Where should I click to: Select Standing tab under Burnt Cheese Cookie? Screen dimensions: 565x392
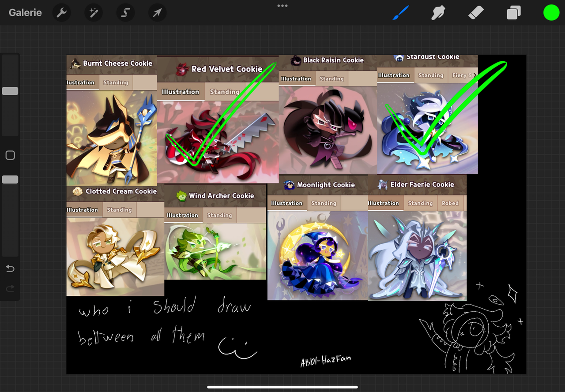[116, 82]
